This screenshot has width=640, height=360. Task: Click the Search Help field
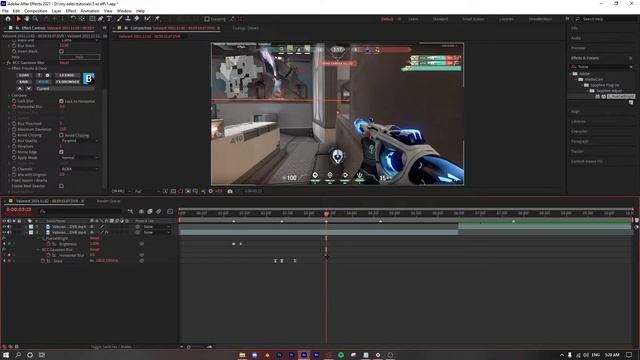pyautogui.click(x=604, y=19)
